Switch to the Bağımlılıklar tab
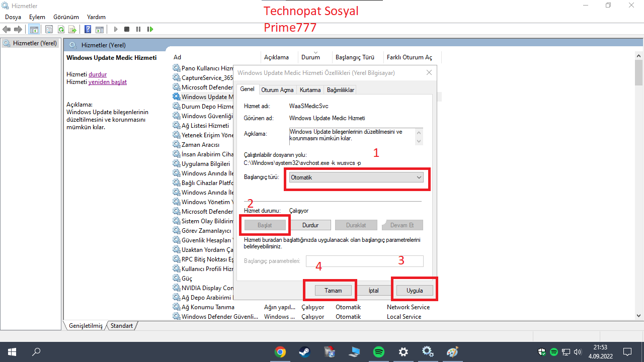 (x=341, y=90)
